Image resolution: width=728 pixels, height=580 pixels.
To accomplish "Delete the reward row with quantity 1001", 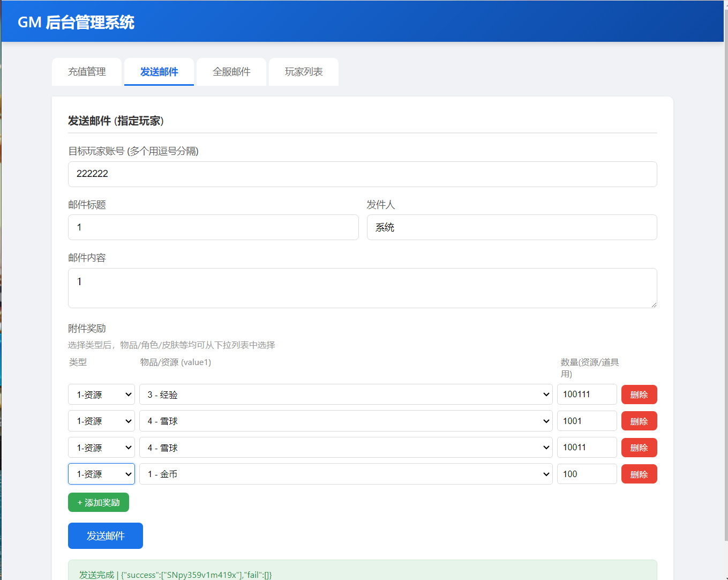I will (x=639, y=421).
